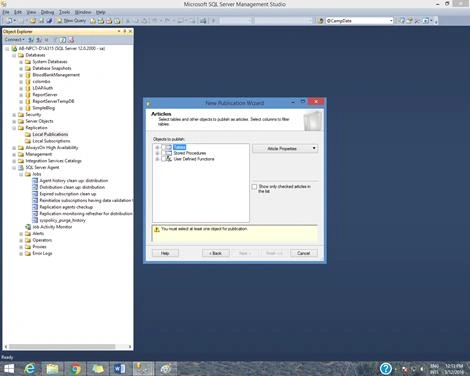Expand the Database Snapshots folder

point(21,68)
